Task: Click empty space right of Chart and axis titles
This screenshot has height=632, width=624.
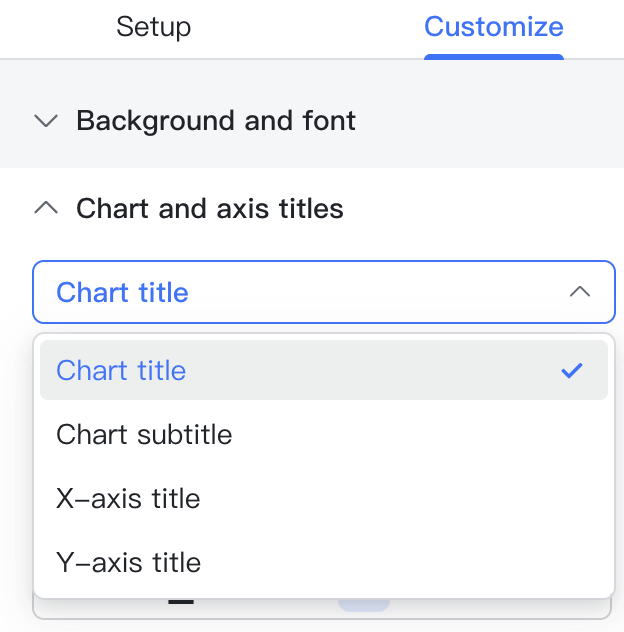Action: click(480, 208)
